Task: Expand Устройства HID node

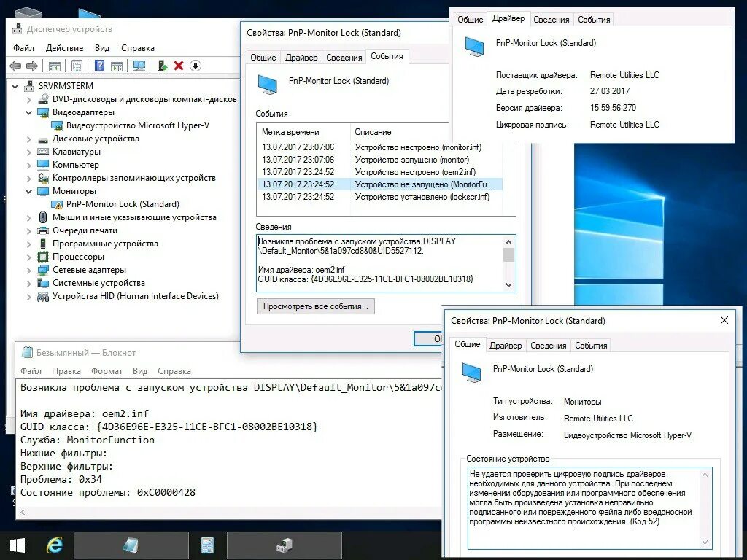Action: 28,296
